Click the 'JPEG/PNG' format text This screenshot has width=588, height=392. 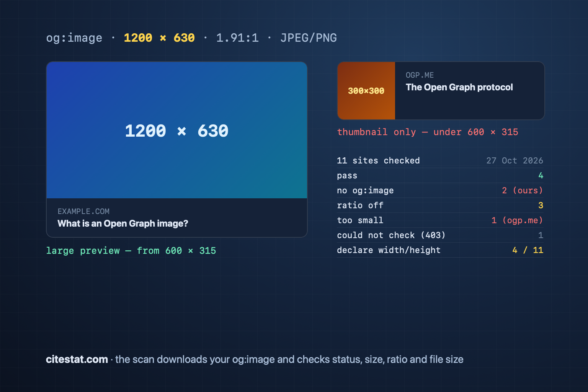(x=309, y=38)
